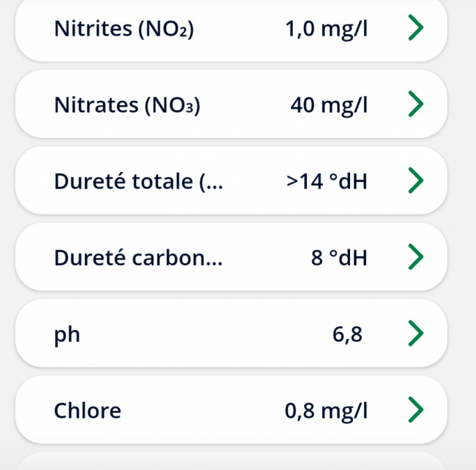Image resolution: width=476 pixels, height=470 pixels.
Task: Edit the 40 mg/l nitrates value
Action: pyautogui.click(x=329, y=105)
